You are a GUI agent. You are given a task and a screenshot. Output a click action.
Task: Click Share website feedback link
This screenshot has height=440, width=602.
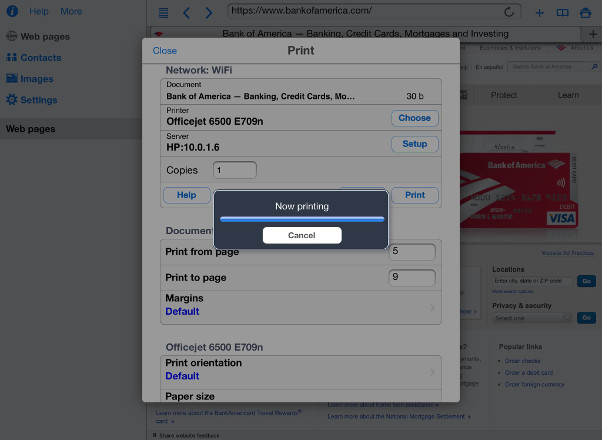point(189,435)
